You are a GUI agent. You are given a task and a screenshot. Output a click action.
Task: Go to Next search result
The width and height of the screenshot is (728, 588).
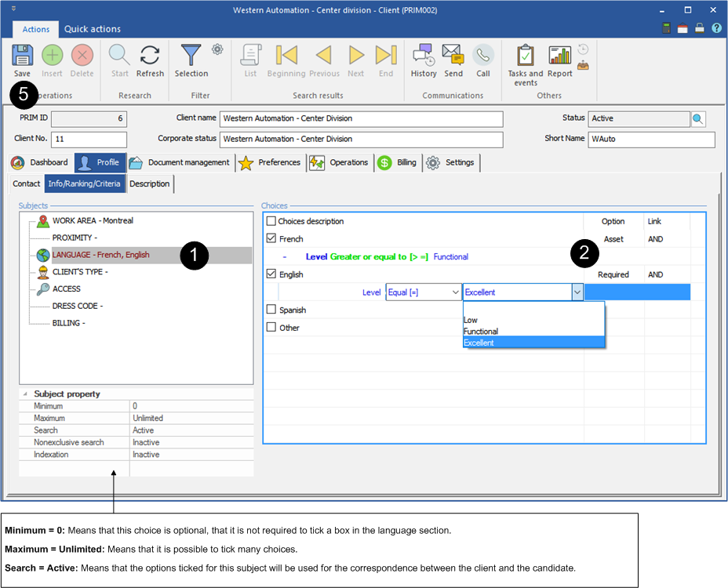click(x=356, y=55)
